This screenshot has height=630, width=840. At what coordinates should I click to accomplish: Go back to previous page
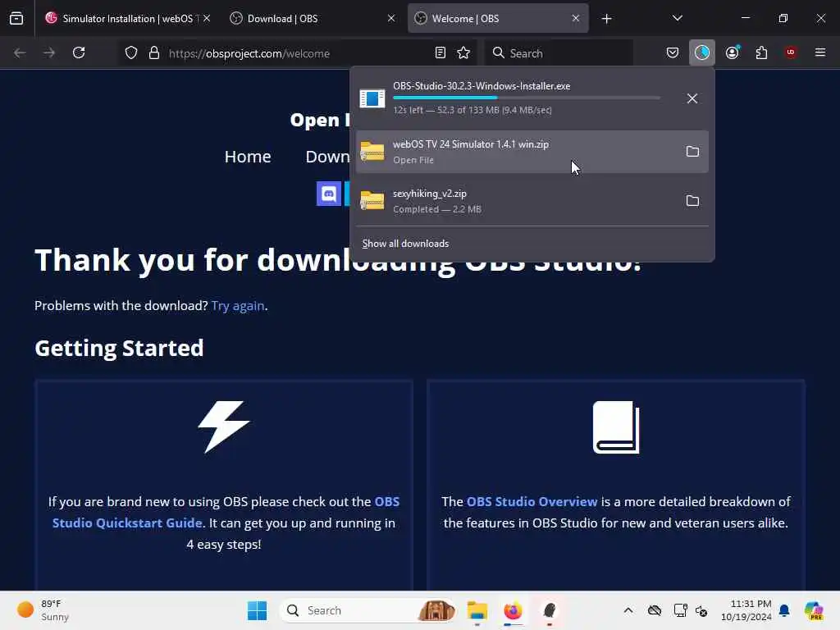[20, 53]
